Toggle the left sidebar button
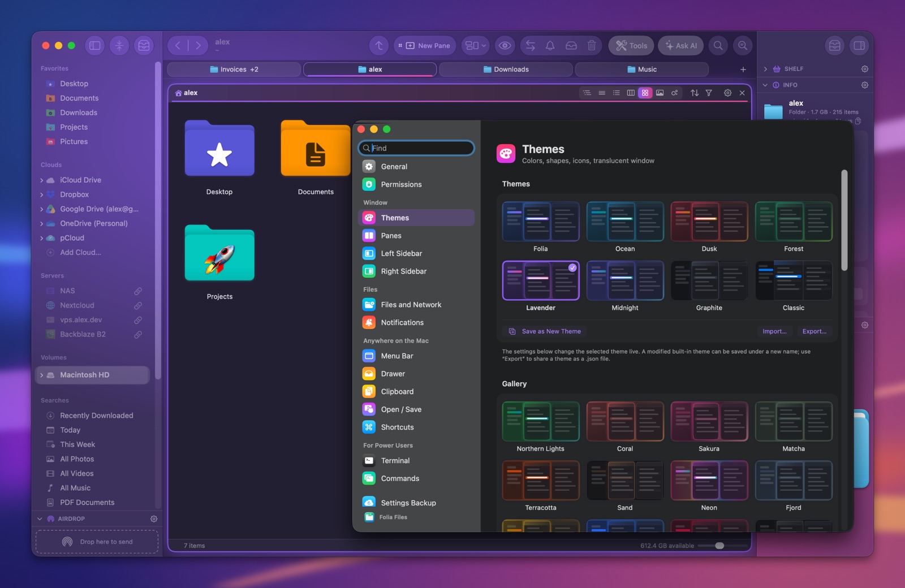The height and width of the screenshot is (588, 905). pos(95,46)
